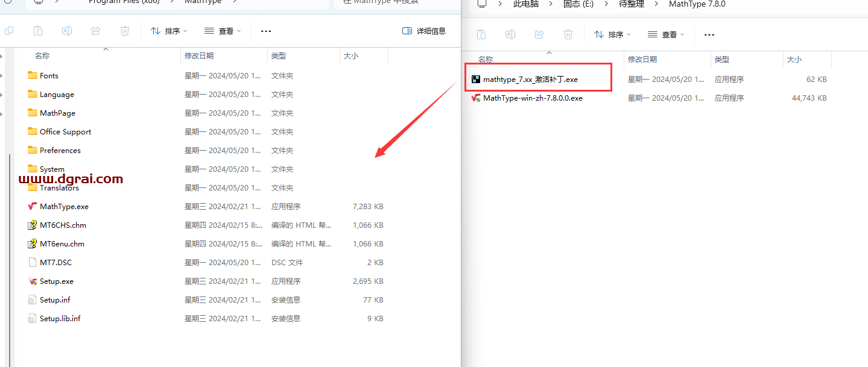Screen dimensions: 868x367
Task: Sort left window by 名称 column
Action: point(42,55)
